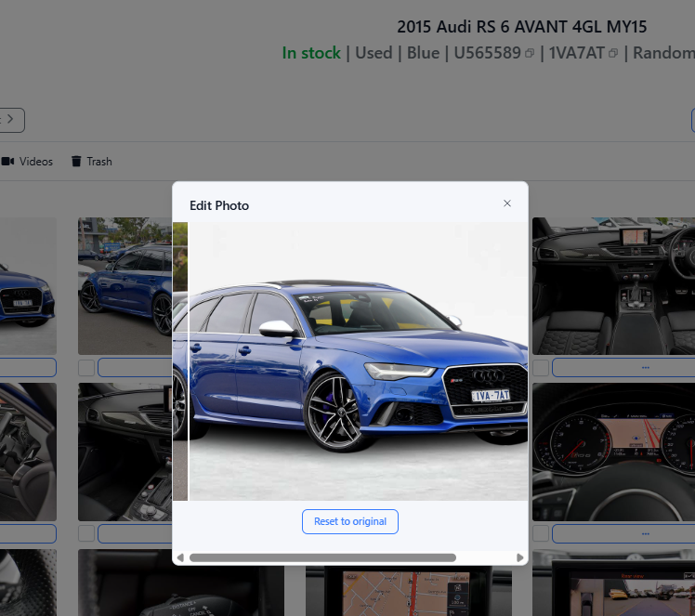Tick the checkbox under the dashboard interior thumbnail
Image resolution: width=695 pixels, height=616 pixels.
(x=541, y=368)
